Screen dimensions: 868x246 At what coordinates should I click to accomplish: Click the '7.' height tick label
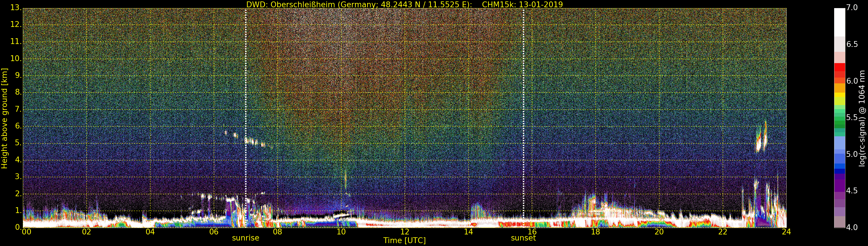tap(18, 109)
